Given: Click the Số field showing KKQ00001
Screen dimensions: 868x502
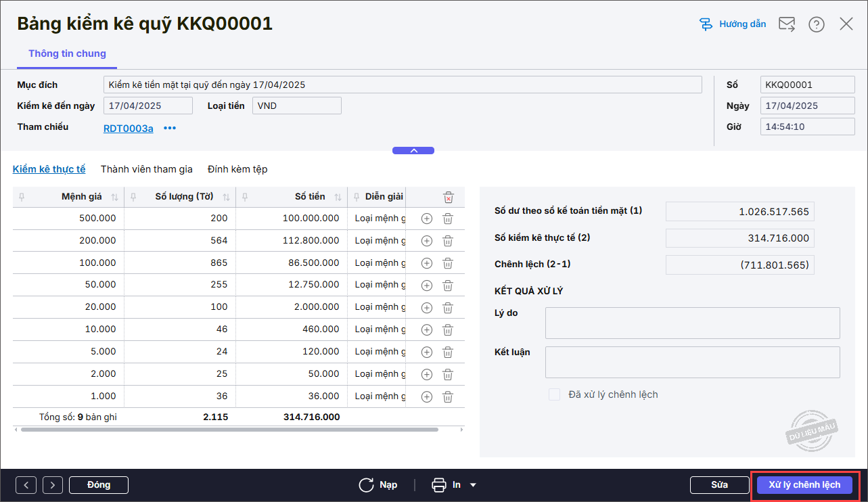Looking at the screenshot, I should coord(808,85).
